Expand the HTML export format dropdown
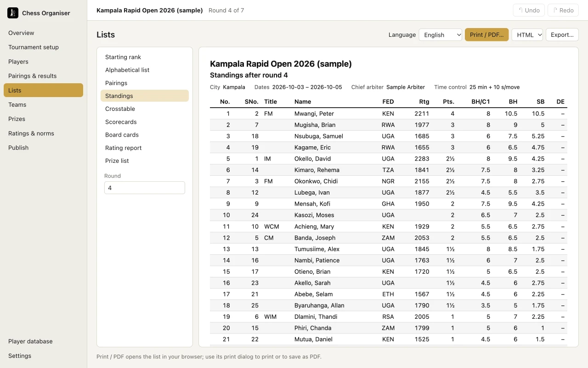Viewport: 588px width, 368px height. (x=527, y=34)
